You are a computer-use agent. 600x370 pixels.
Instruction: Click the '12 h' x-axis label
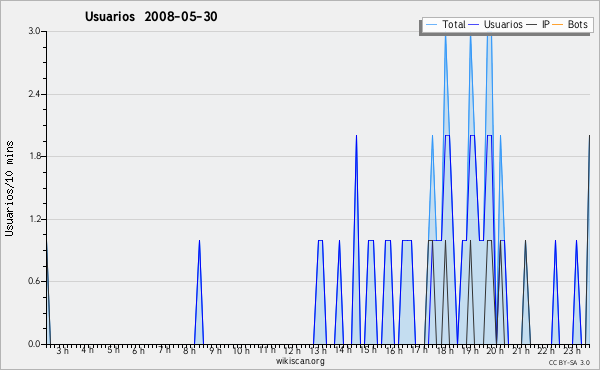coord(292,350)
